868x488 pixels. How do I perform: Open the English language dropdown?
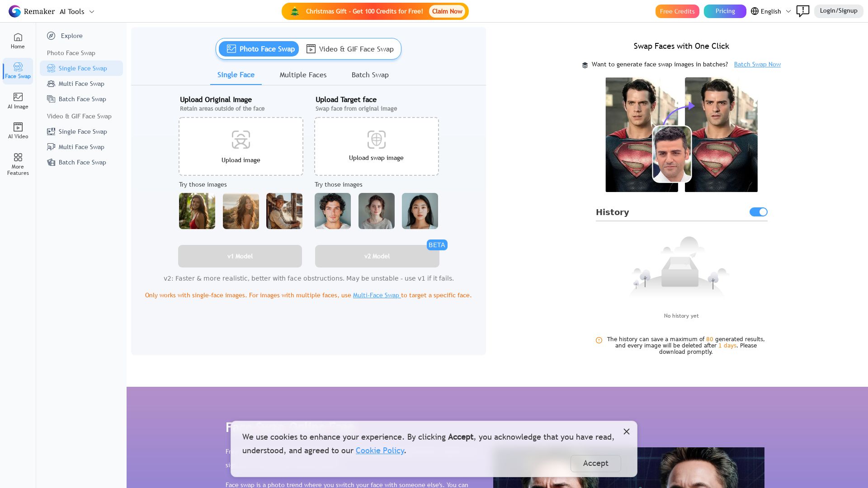[771, 11]
